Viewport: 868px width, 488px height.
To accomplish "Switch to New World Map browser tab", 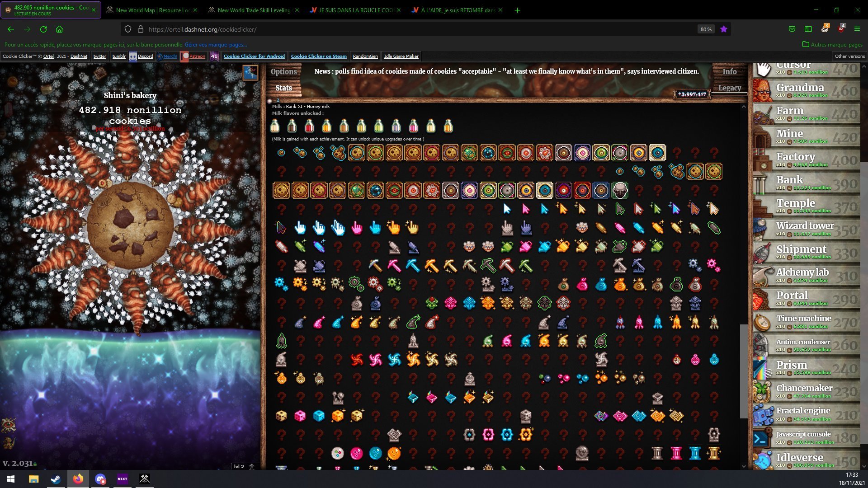I will [152, 10].
